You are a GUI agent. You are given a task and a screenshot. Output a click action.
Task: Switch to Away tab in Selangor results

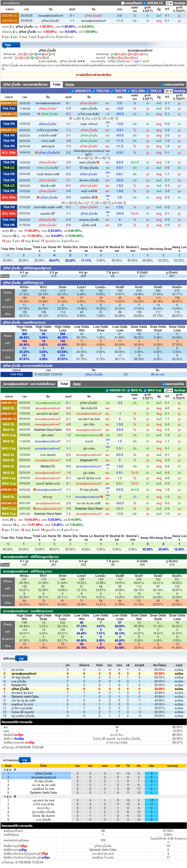tap(77, 384)
